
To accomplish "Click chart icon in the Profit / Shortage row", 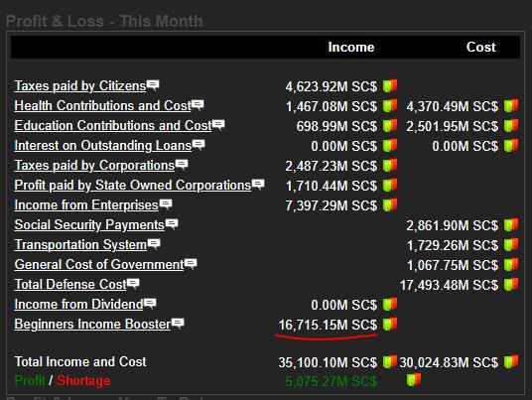I will coord(414,379).
